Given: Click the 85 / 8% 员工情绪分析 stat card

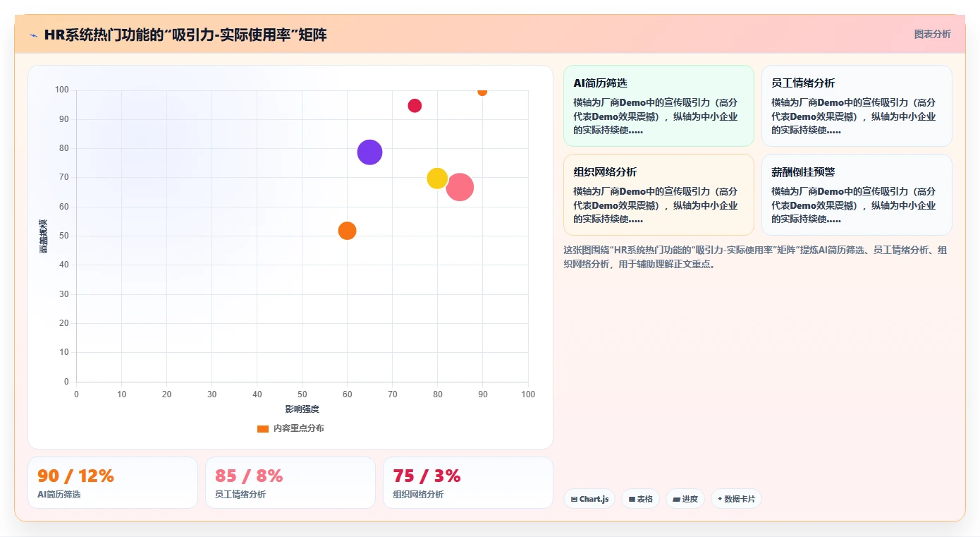Looking at the screenshot, I should pos(290,483).
